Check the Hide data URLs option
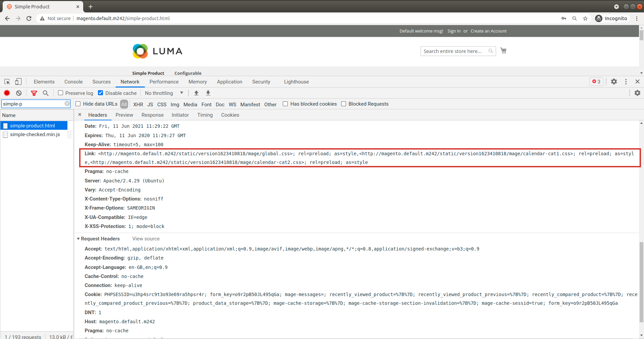The width and height of the screenshot is (644, 339). click(x=78, y=104)
